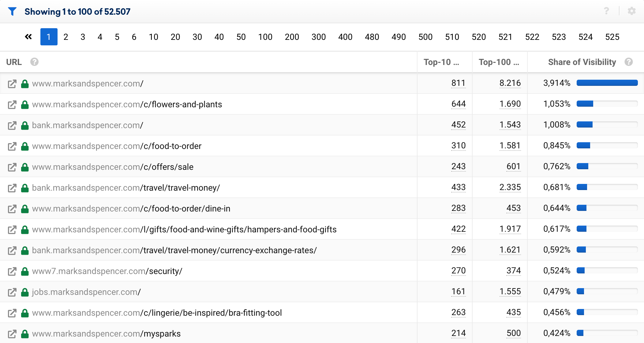Click Top-10 value 811 for homepage
This screenshot has height=343, width=644.
pos(458,83)
